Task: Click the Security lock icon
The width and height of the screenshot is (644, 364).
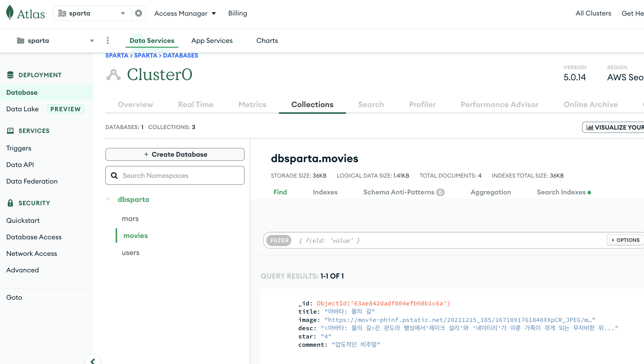Action: click(10, 203)
